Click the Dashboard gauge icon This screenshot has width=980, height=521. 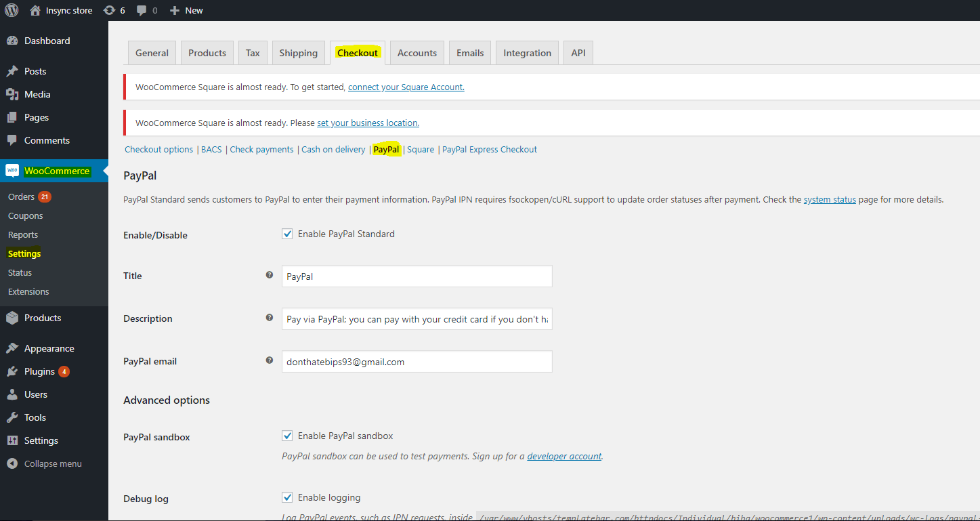[x=12, y=41]
